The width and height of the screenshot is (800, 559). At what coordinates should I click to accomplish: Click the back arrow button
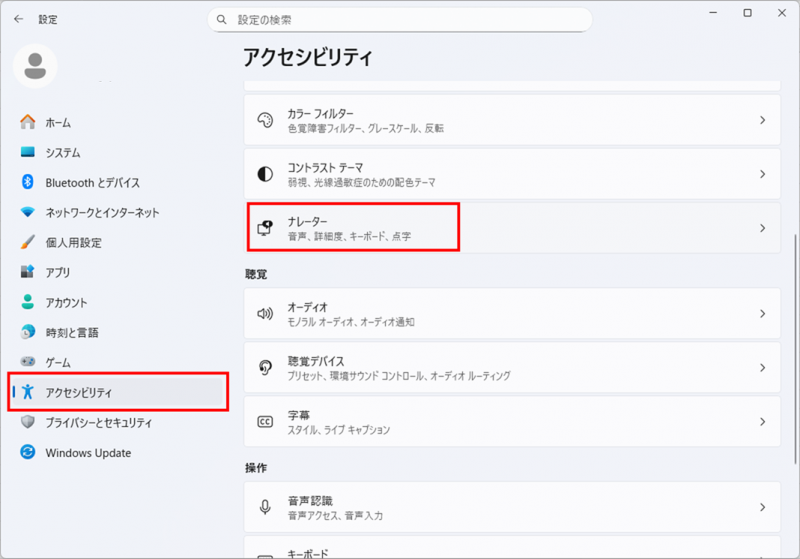18,19
